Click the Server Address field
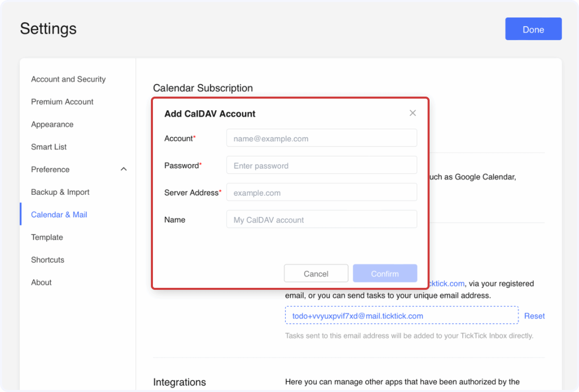The width and height of the screenshot is (579, 392). 321,193
